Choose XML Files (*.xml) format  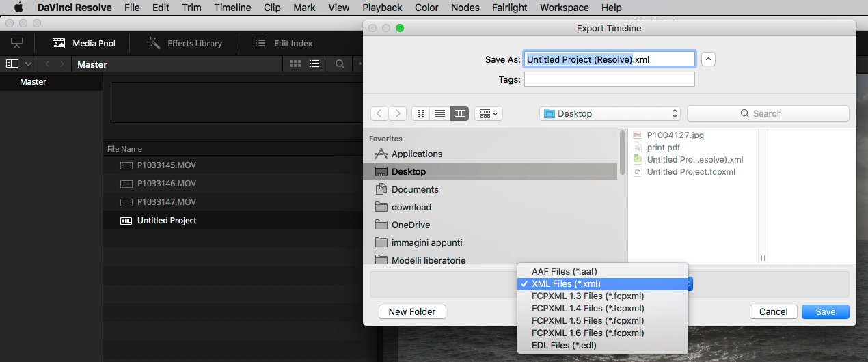coord(603,283)
